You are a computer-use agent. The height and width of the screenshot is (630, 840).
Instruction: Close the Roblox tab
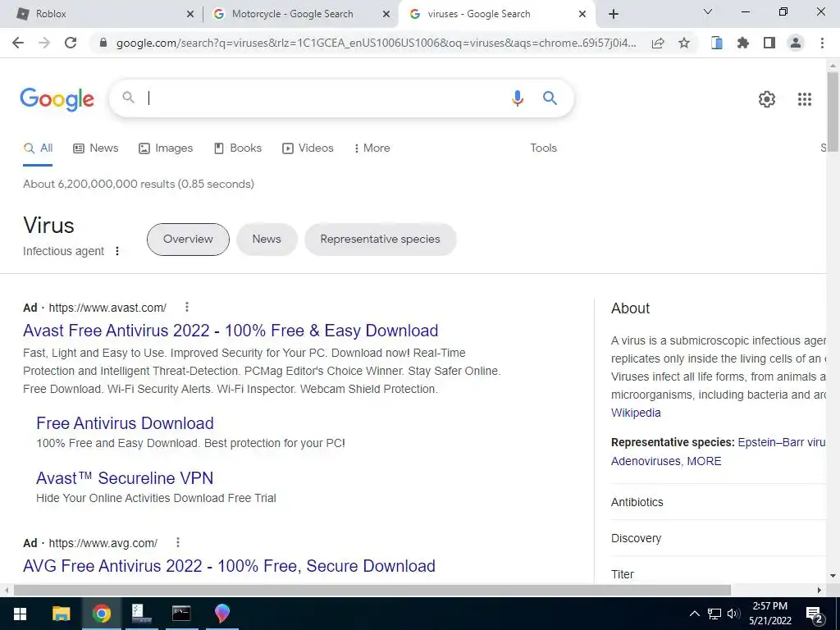tap(190, 15)
